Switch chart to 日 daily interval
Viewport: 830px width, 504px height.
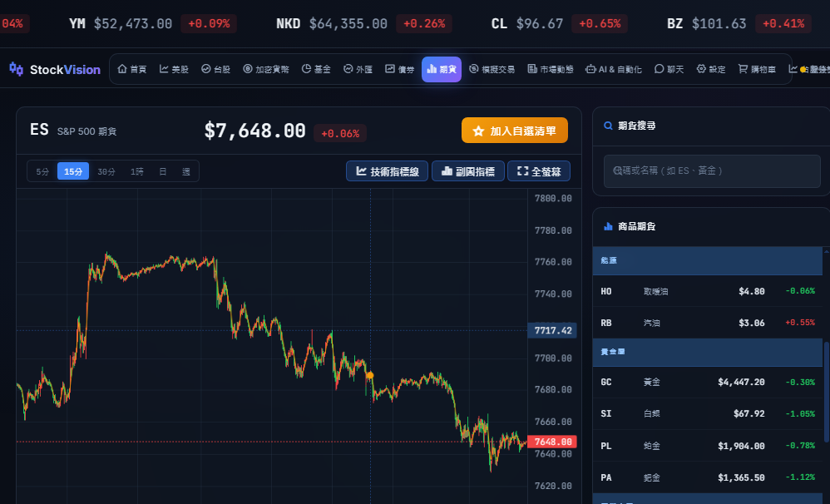(x=162, y=171)
